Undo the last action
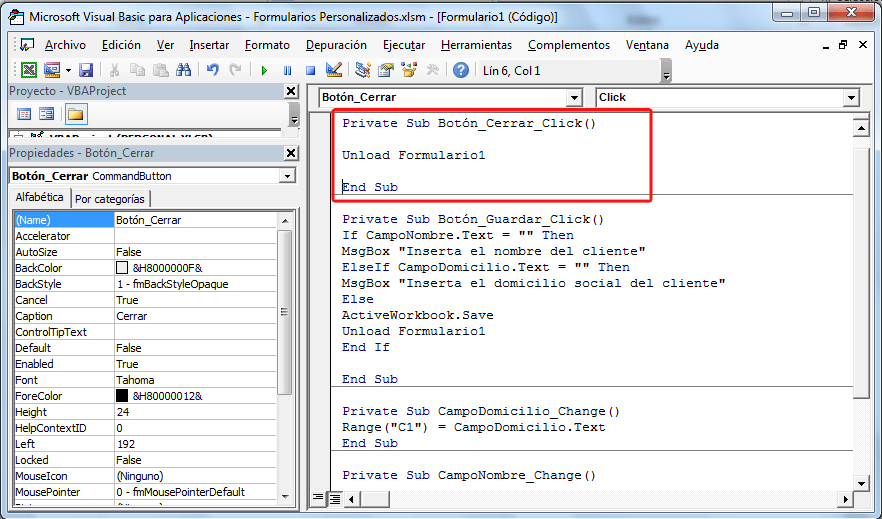882x519 pixels. (212, 70)
